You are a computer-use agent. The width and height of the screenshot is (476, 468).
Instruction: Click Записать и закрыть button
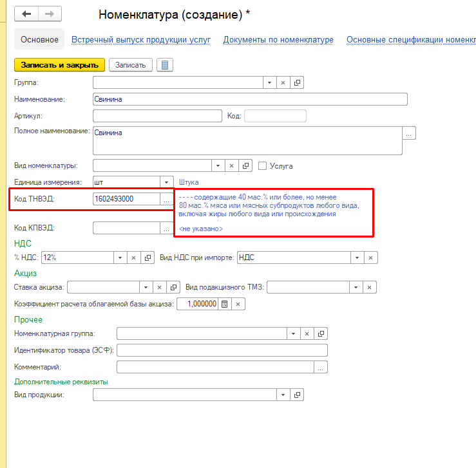pyautogui.click(x=59, y=65)
